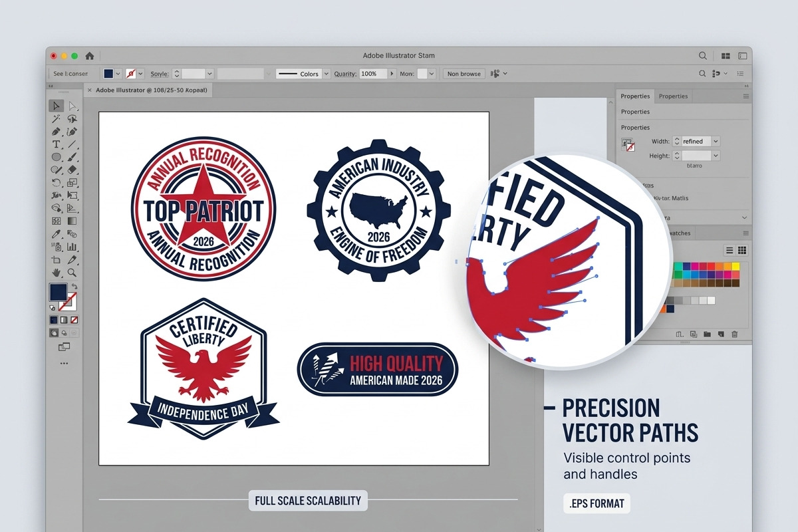Click the Quarity arrow button
Image resolution: width=798 pixels, height=532 pixels.
pos(392,74)
